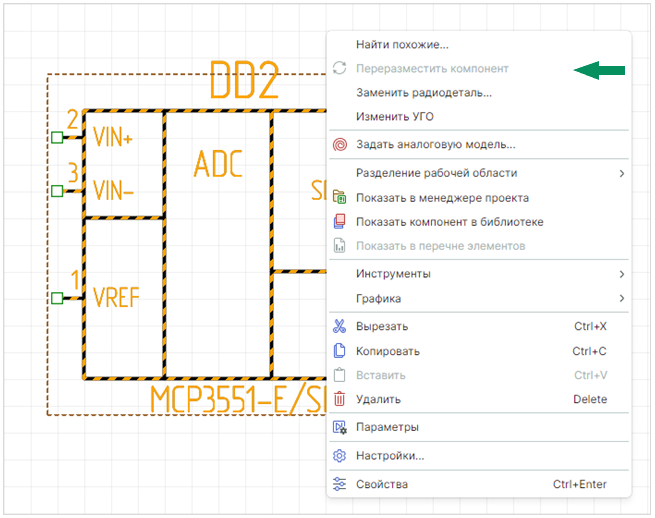Click the project manager folder icon

point(339,197)
